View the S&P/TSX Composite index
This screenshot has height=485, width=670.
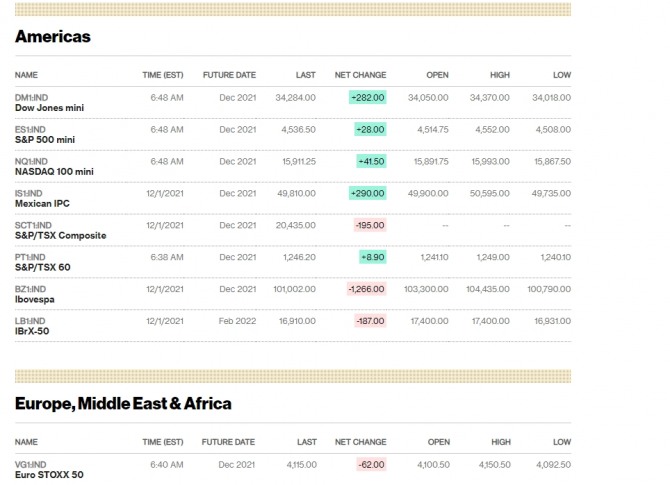point(60,236)
